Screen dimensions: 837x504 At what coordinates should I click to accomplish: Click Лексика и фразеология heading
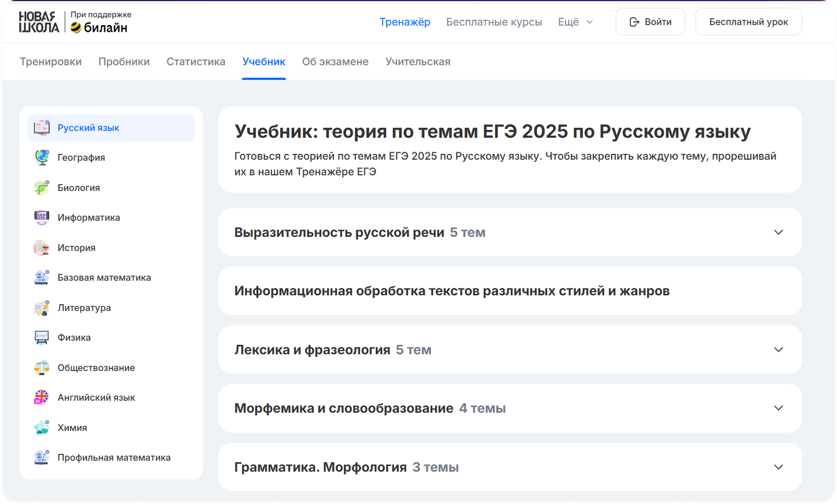click(312, 350)
